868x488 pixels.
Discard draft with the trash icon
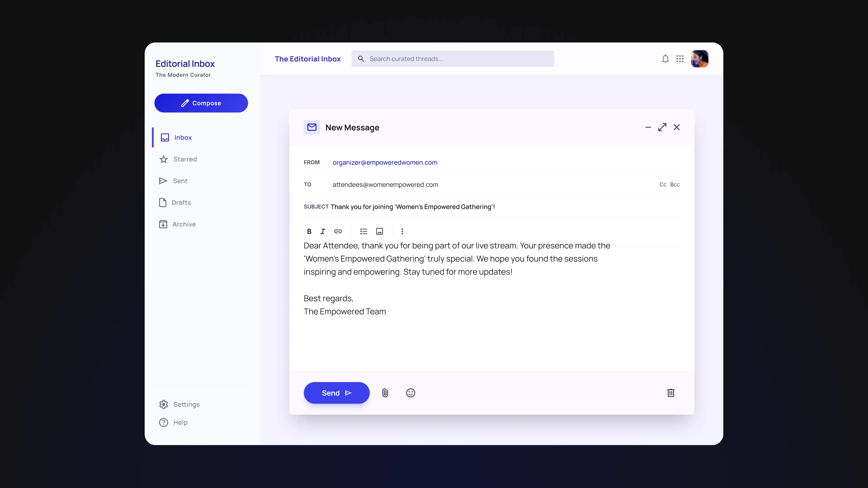pyautogui.click(x=670, y=393)
